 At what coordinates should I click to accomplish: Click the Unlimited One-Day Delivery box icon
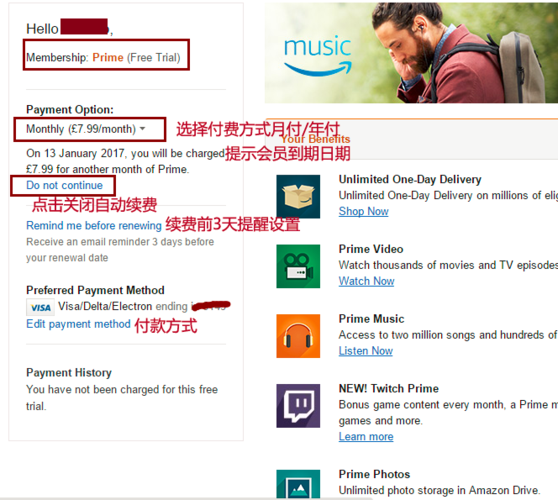point(298,196)
